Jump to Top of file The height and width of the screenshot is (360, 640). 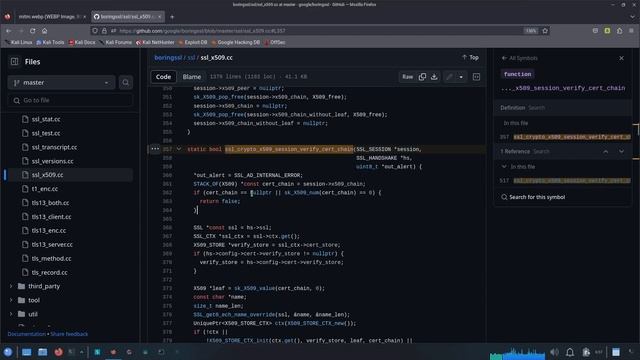pos(470,58)
